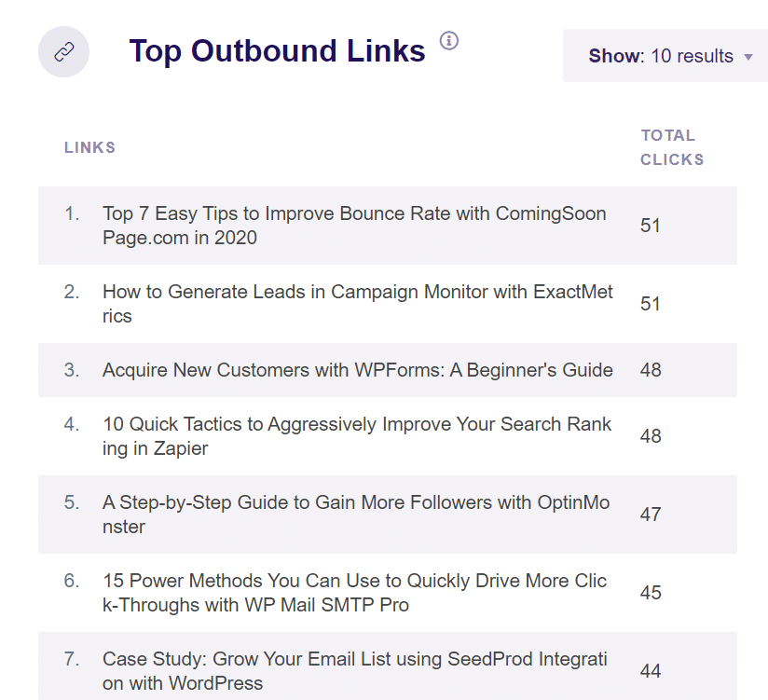Open the info tooltip next to Top Outbound Links
The image size is (768, 700).
click(450, 42)
